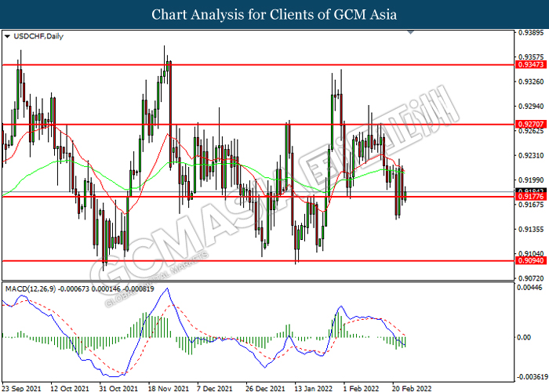This screenshot has width=549, height=392.
Task: Click the 0.93895 price axis value
Action: point(532,33)
